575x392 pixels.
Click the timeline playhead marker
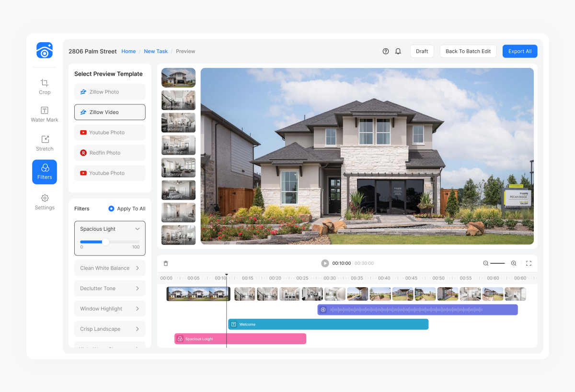[x=227, y=275]
